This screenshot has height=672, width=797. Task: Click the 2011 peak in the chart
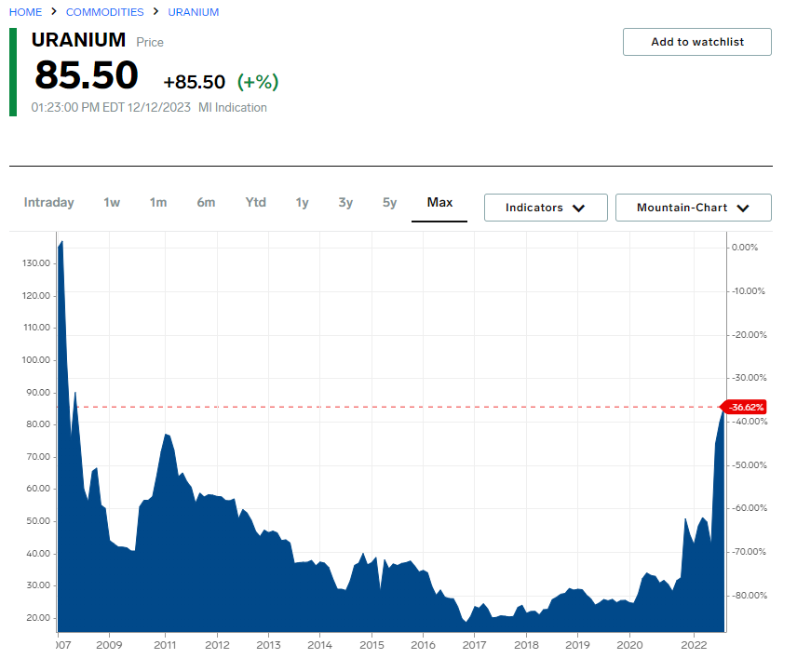(165, 435)
